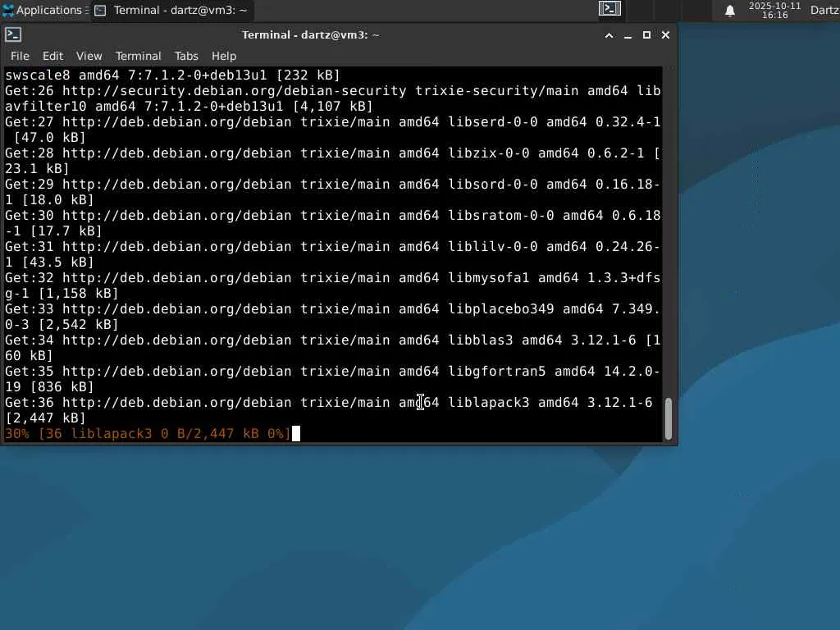The image size is (840, 630).
Task: Click the text 'libblas3' in Get:34 line
Action: pyautogui.click(x=481, y=340)
